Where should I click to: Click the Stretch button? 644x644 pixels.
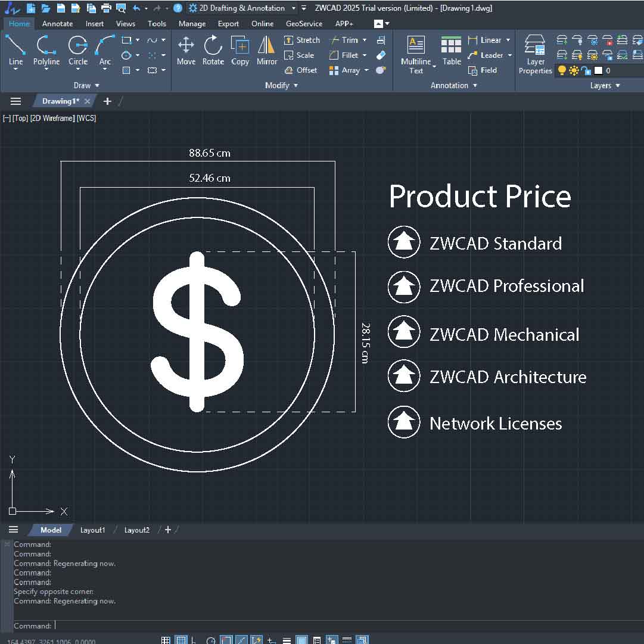click(302, 41)
